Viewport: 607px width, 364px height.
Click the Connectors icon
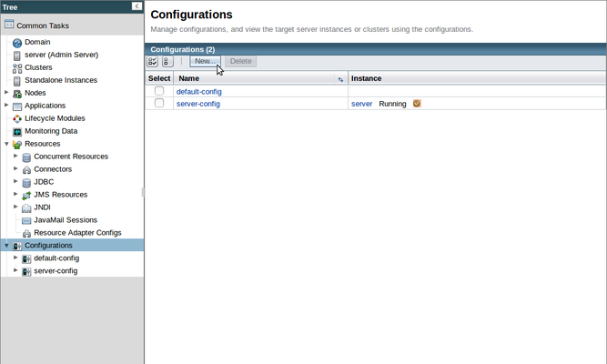pyautogui.click(x=26, y=169)
